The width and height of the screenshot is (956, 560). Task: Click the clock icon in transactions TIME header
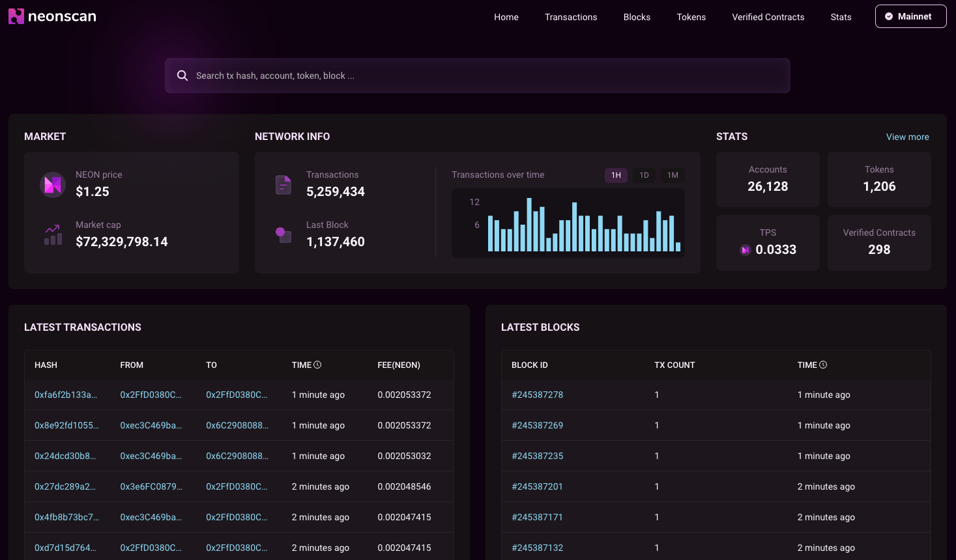[317, 365]
